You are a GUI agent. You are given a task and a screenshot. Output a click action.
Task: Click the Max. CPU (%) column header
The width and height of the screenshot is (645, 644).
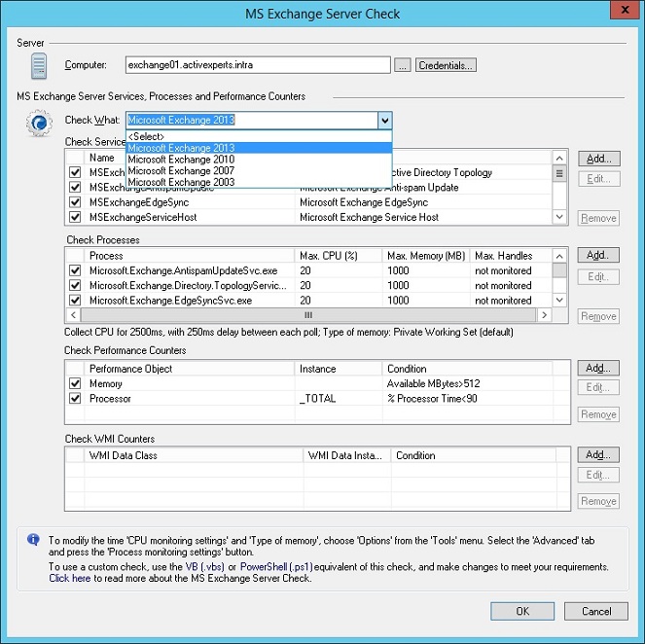(339, 256)
